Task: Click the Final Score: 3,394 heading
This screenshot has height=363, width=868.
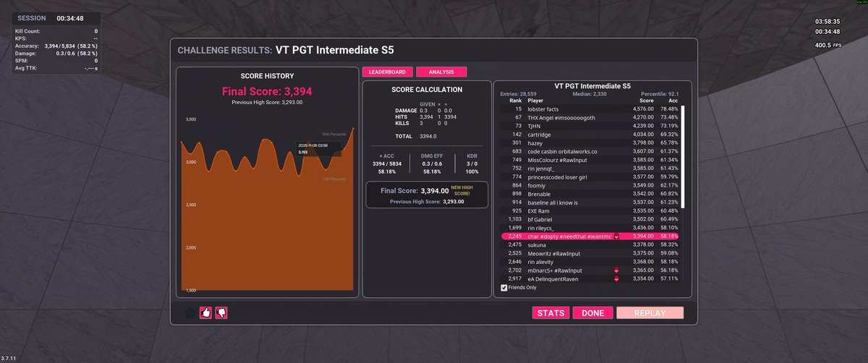Action: pyautogui.click(x=267, y=91)
